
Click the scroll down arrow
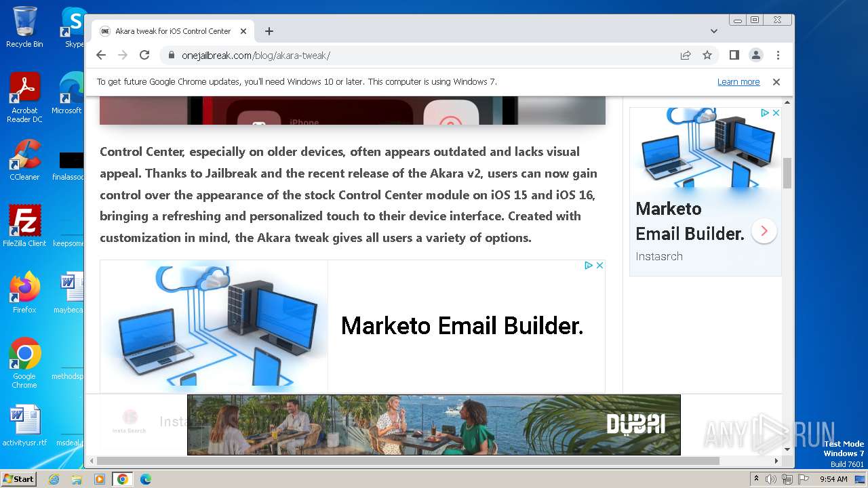[787, 449]
